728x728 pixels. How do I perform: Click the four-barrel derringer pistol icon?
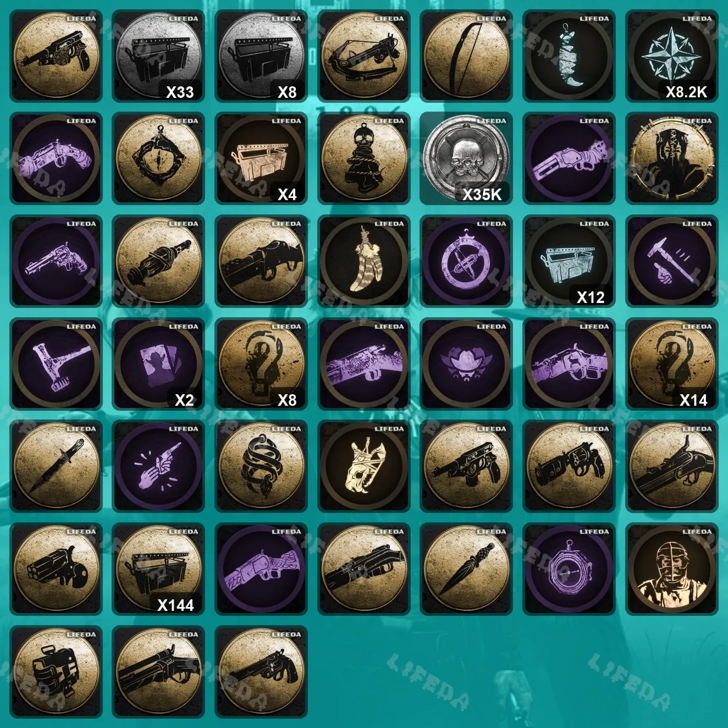(x=56, y=569)
